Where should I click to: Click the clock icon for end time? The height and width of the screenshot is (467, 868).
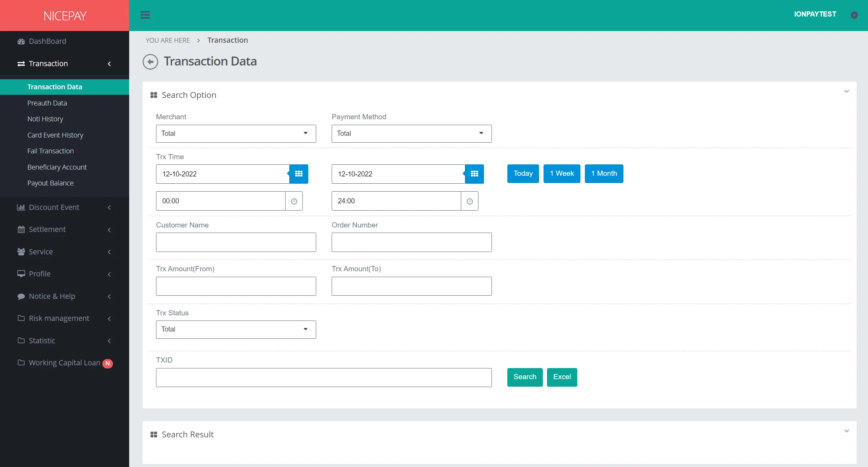(x=471, y=201)
